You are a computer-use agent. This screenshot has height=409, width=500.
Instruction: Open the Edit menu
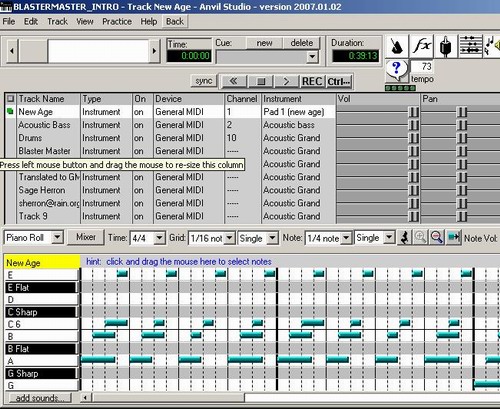point(31,22)
